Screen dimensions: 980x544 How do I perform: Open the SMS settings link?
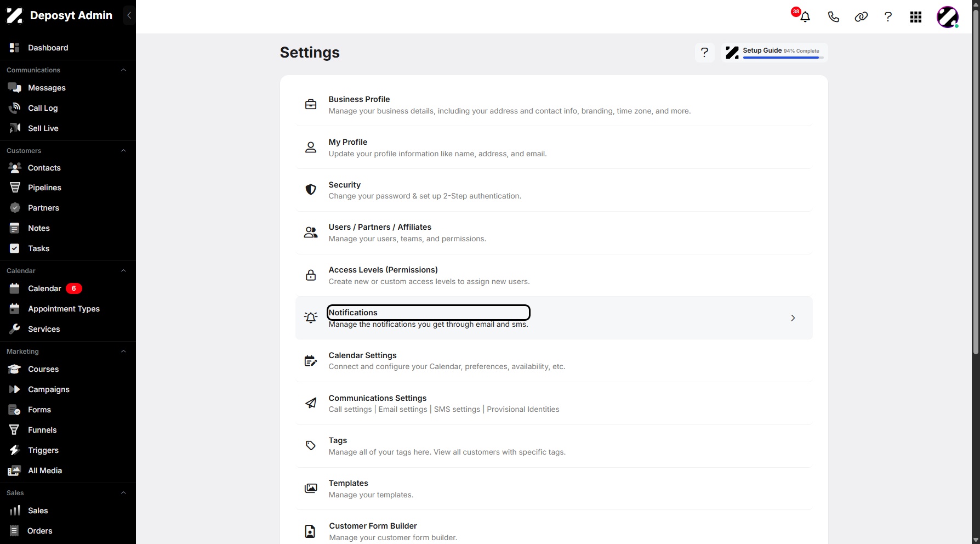point(457,410)
